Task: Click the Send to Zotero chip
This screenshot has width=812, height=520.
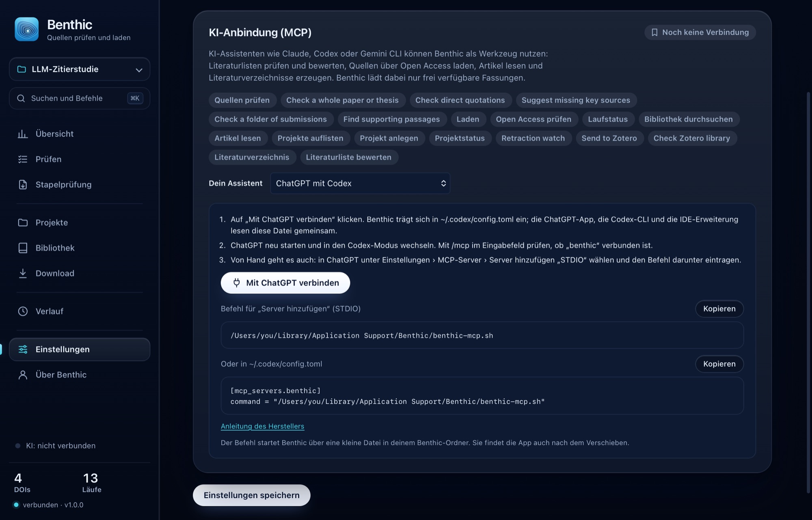Action: (x=609, y=138)
